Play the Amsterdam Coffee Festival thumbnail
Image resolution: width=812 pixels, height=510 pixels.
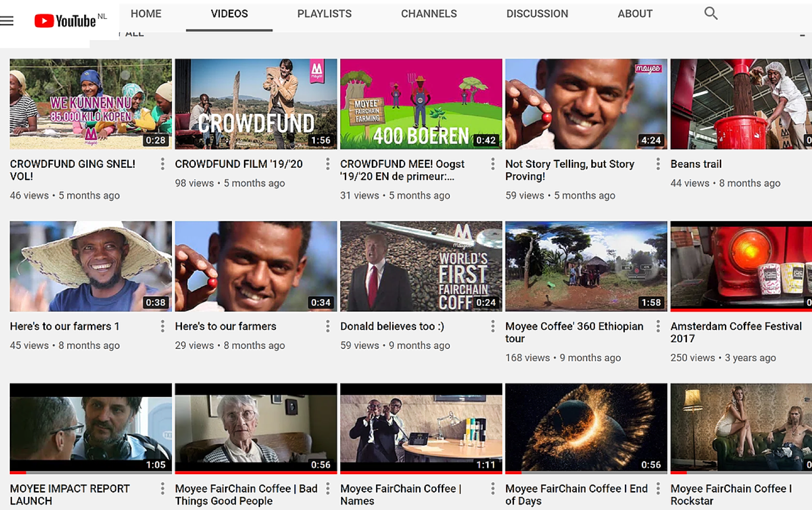point(741,266)
